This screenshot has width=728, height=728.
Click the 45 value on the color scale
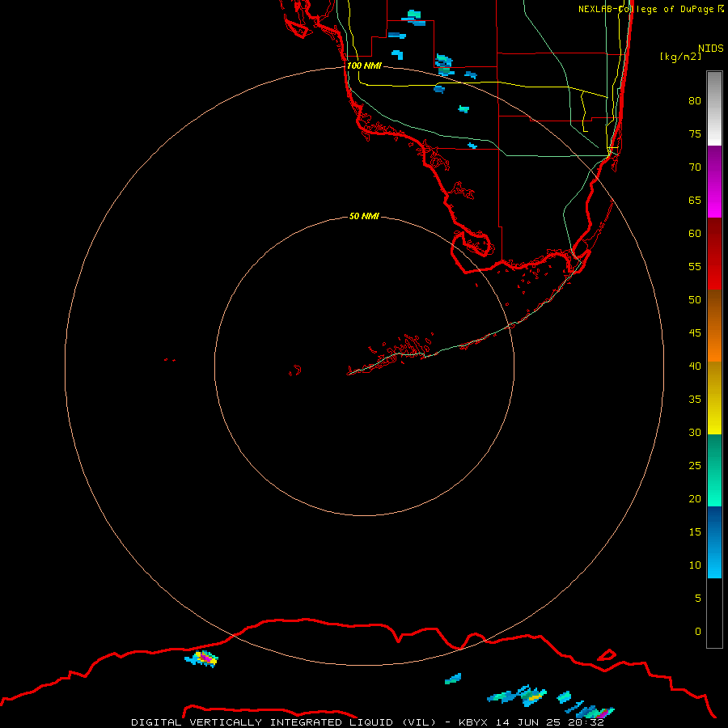695,333
